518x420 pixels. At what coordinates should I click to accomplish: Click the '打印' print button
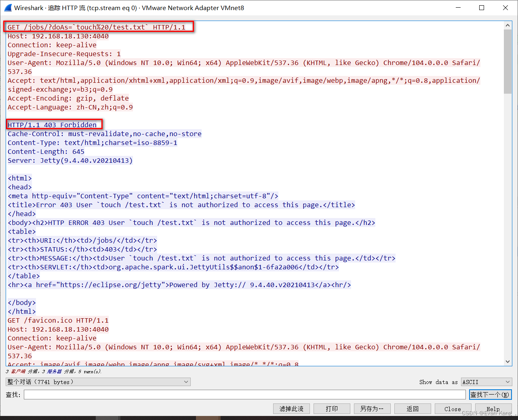332,409
